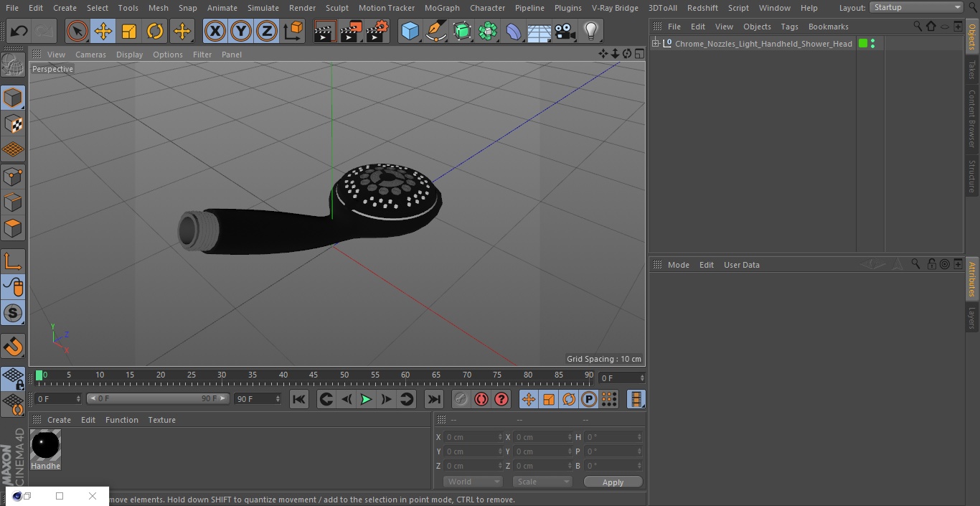Screen dimensions: 980x506
Task: Add a Cube primitive object
Action: 410,31
